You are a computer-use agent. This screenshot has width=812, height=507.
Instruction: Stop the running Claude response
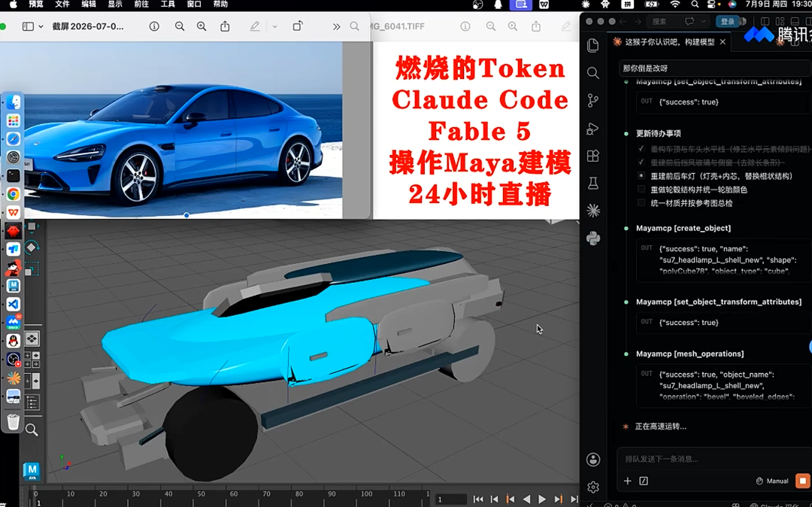click(x=803, y=481)
